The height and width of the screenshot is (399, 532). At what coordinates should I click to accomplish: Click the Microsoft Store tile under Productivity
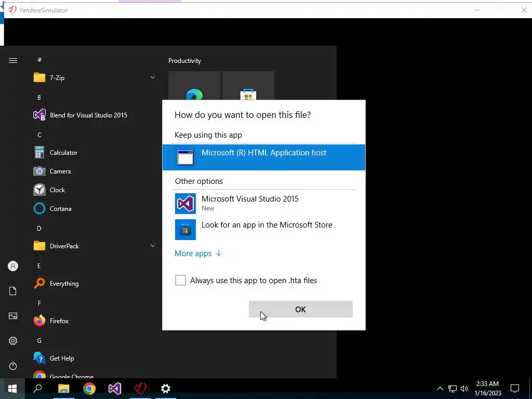248,86
